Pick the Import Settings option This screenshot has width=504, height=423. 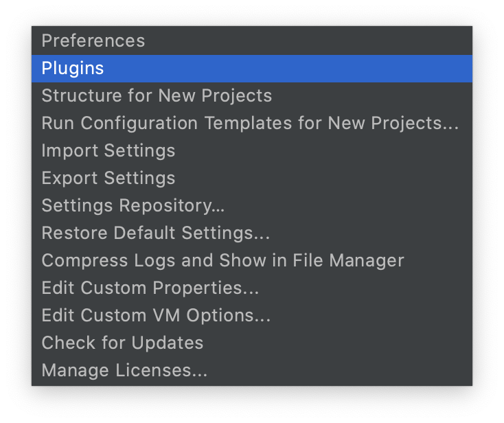[108, 150]
